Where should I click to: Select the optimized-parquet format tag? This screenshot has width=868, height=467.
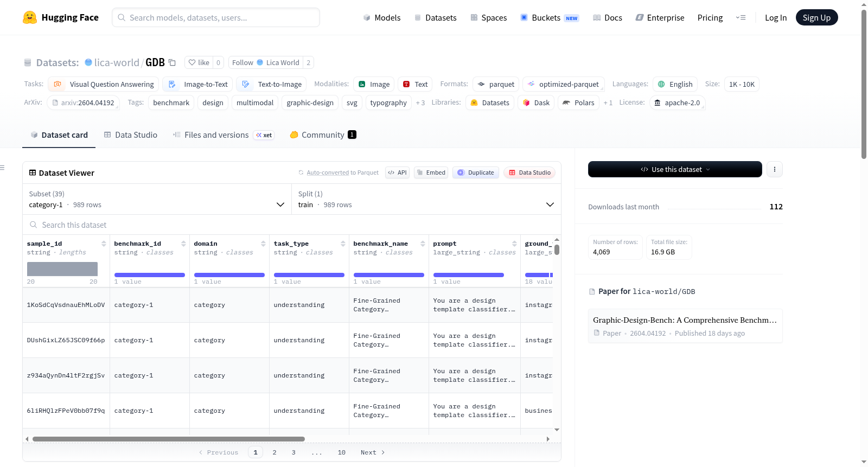coord(563,84)
